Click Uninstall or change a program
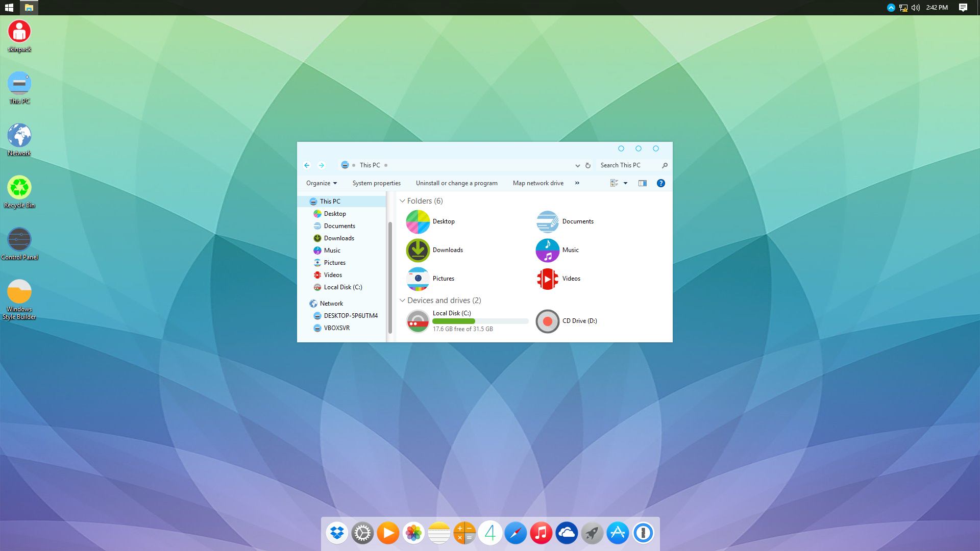This screenshot has height=551, width=980. click(x=456, y=183)
